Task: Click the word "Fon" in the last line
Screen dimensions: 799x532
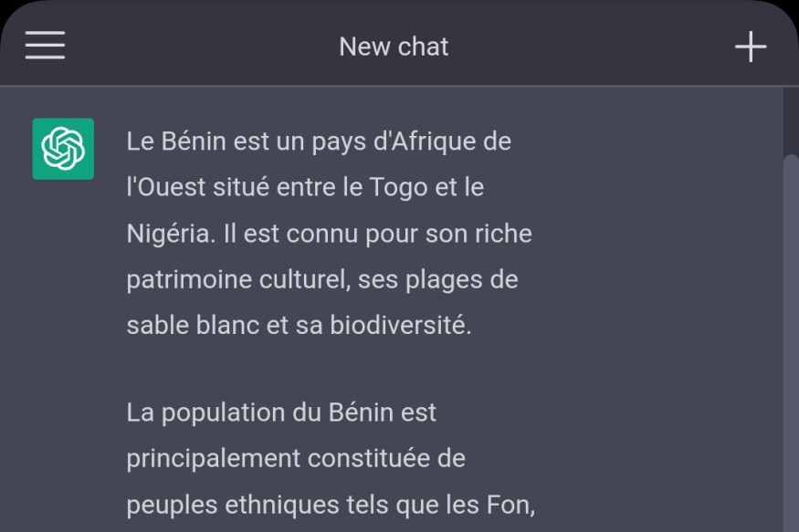Action: [512, 503]
